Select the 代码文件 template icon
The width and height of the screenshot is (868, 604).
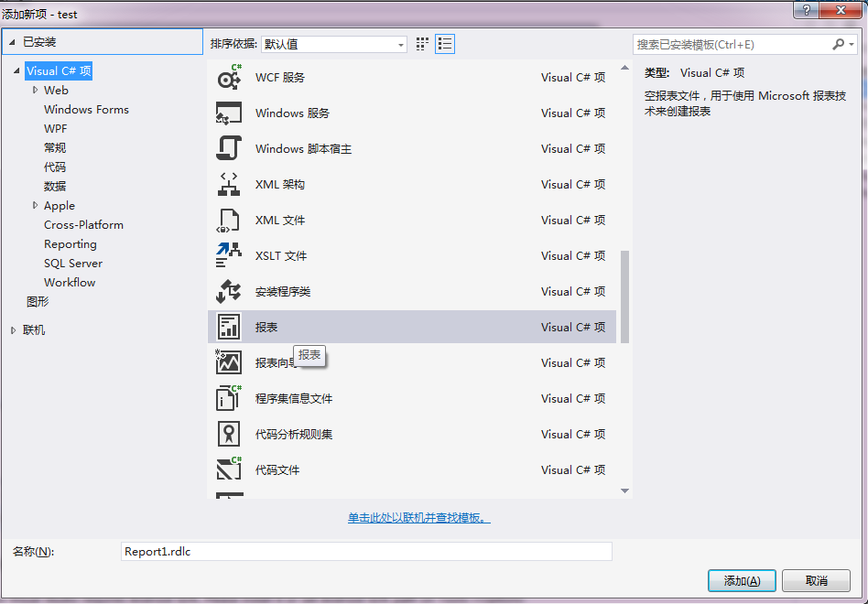click(x=229, y=469)
